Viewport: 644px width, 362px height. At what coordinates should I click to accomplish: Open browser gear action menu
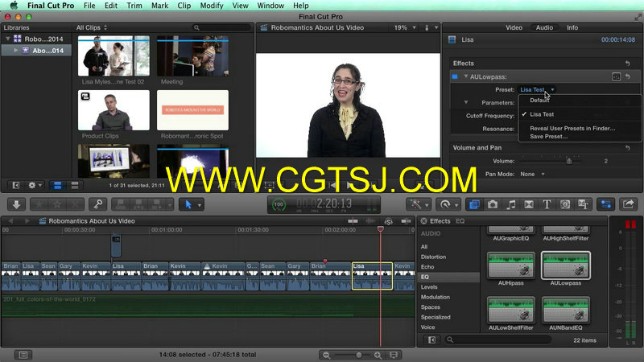35,186
